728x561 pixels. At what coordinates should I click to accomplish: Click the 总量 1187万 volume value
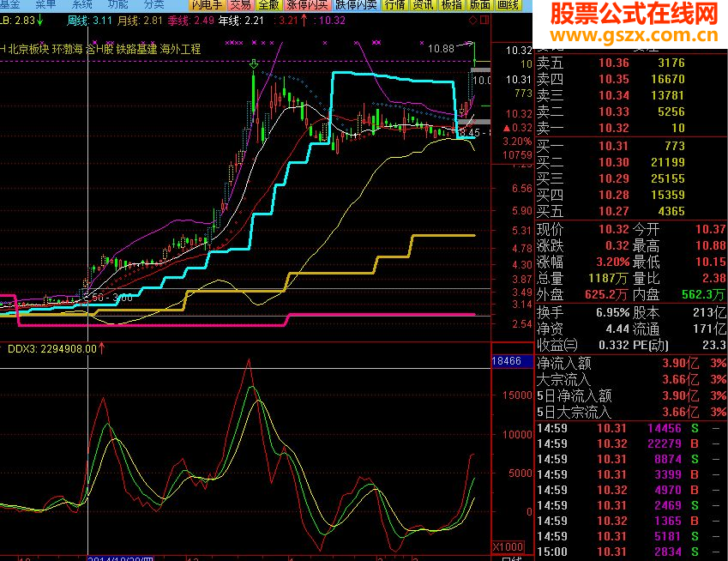[x=608, y=278]
